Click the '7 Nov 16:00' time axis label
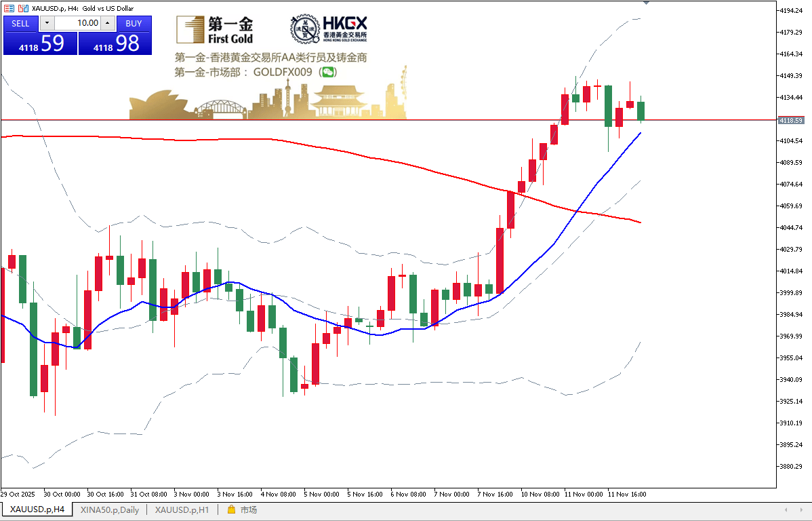 tap(495, 494)
